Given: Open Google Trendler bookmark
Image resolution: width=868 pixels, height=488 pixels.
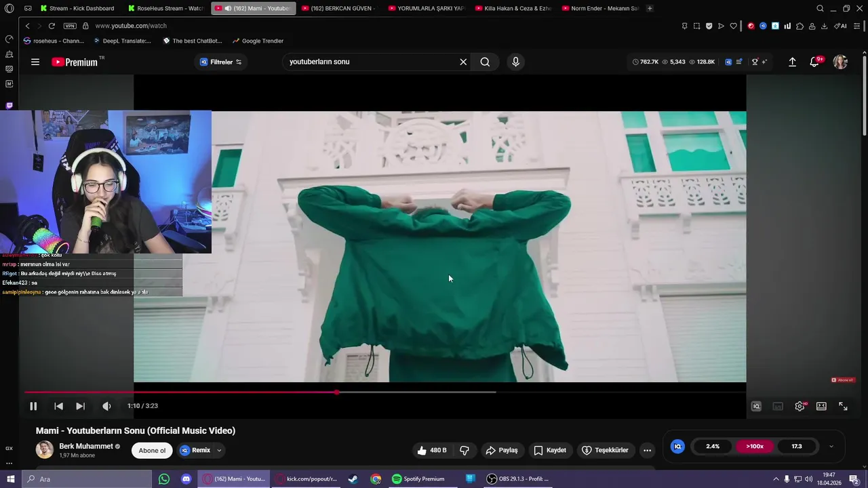Looking at the screenshot, I should (x=258, y=41).
